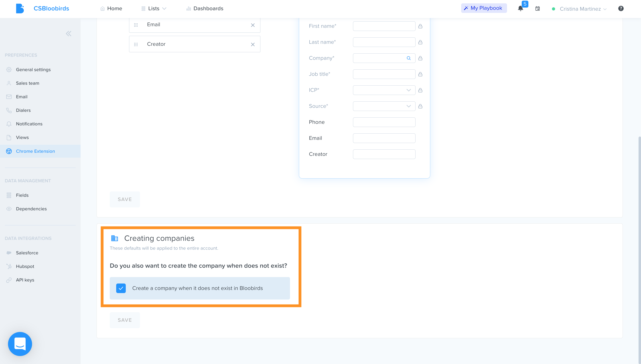Screen dimensions: 641x364
Task: Click the search icon in Company field
Action: pyautogui.click(x=409, y=58)
